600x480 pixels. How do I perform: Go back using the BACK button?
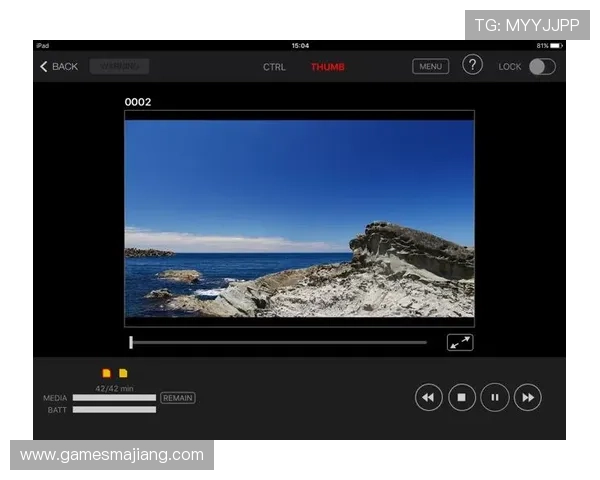tap(58, 67)
